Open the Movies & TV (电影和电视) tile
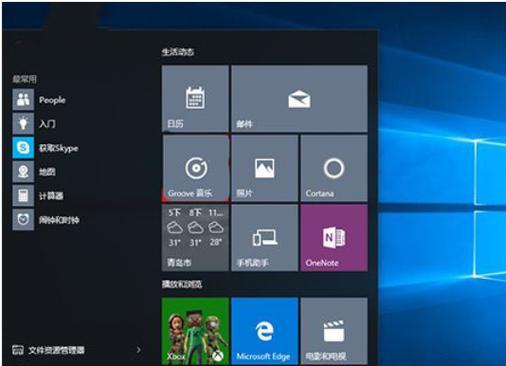The image size is (506, 366). click(334, 331)
